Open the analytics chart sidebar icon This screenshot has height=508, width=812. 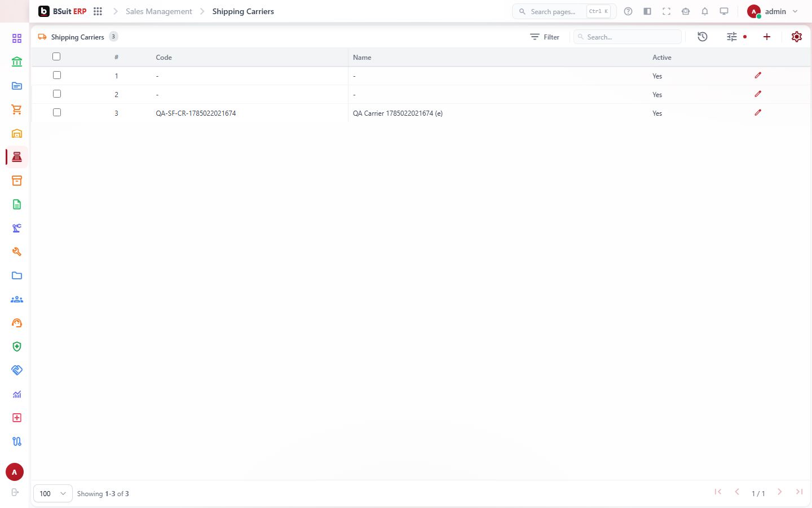point(17,394)
